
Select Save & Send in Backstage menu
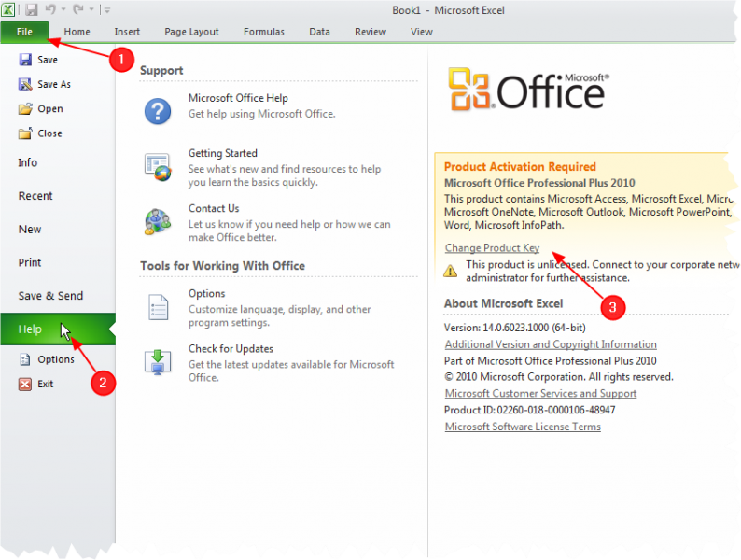[50, 296]
